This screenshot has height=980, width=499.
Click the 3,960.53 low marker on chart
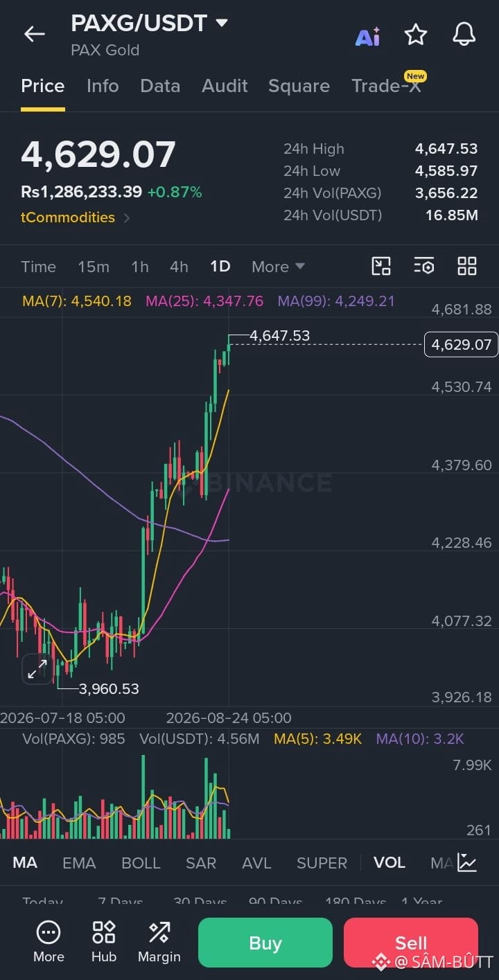point(109,688)
